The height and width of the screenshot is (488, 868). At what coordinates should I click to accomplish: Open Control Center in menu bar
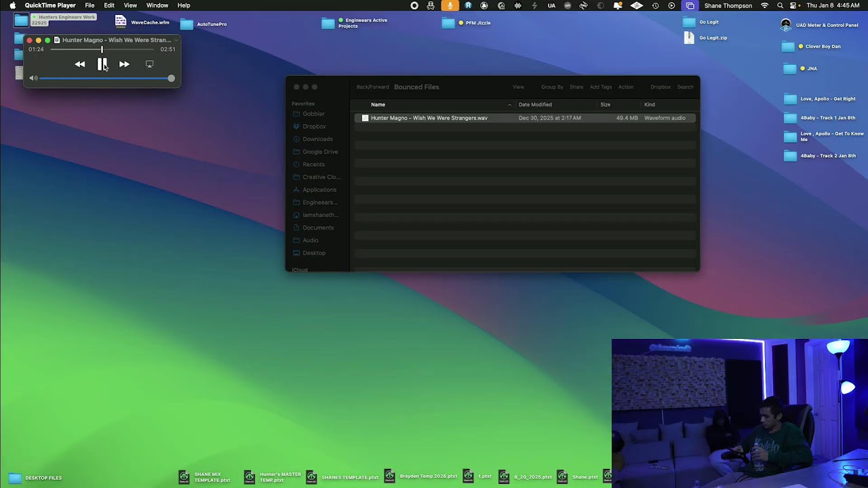(793, 5)
